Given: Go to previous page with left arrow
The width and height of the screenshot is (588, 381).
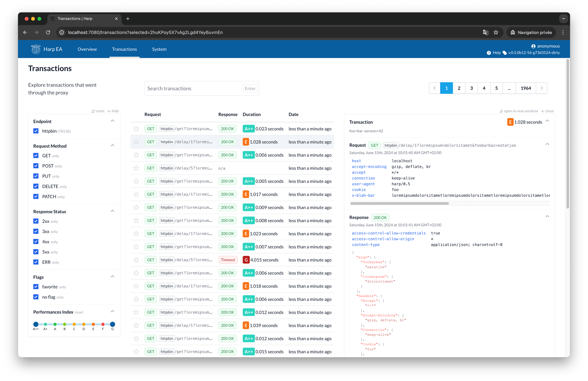Looking at the screenshot, I should click(435, 88).
